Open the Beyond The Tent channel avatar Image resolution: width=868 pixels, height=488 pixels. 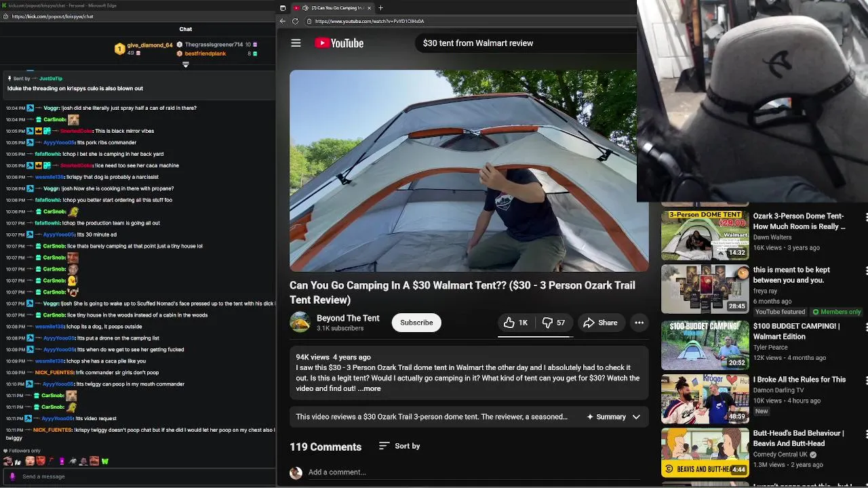(x=300, y=322)
